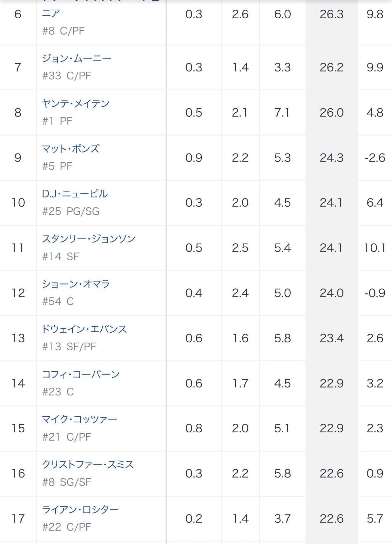Image resolution: width=392 pixels, height=544 pixels.
Task: Click rank number 10 cell
Action: coord(18,203)
